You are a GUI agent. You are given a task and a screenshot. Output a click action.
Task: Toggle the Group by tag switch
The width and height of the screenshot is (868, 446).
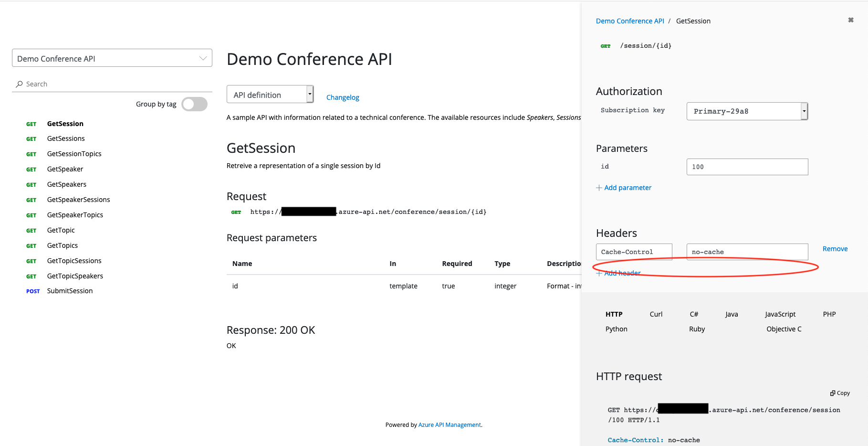pyautogui.click(x=194, y=104)
